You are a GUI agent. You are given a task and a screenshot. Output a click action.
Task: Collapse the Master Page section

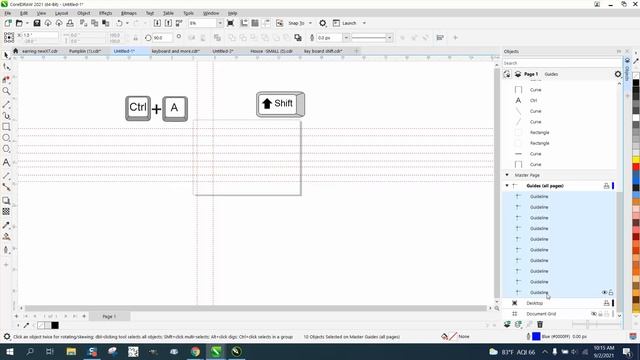click(507, 175)
